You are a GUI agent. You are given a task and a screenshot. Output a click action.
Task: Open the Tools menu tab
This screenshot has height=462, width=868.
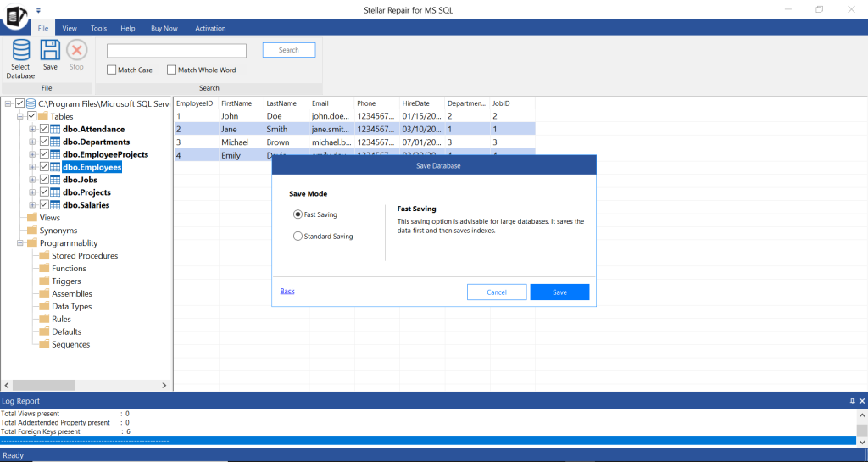coord(98,28)
